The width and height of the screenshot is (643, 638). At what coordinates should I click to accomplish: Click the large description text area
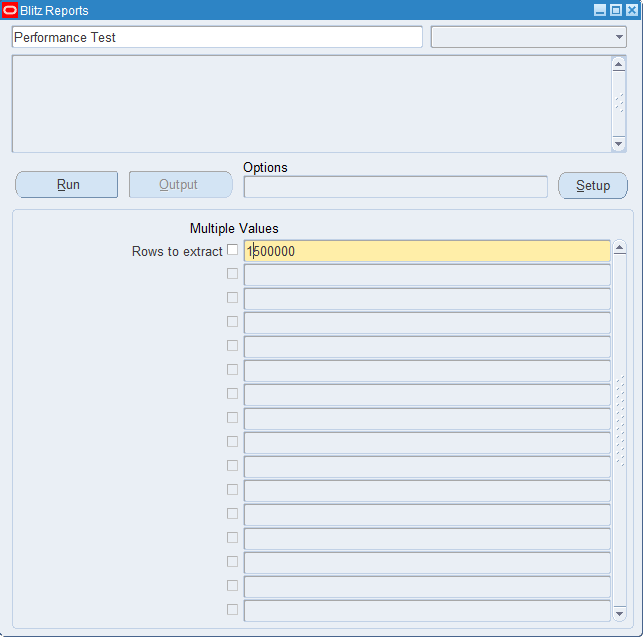click(x=310, y=103)
